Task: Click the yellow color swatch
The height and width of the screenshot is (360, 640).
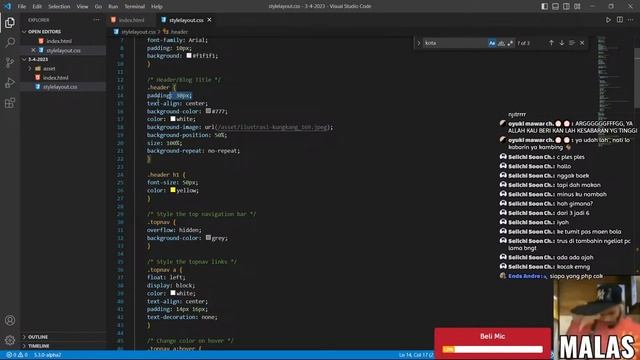Action: point(173,190)
